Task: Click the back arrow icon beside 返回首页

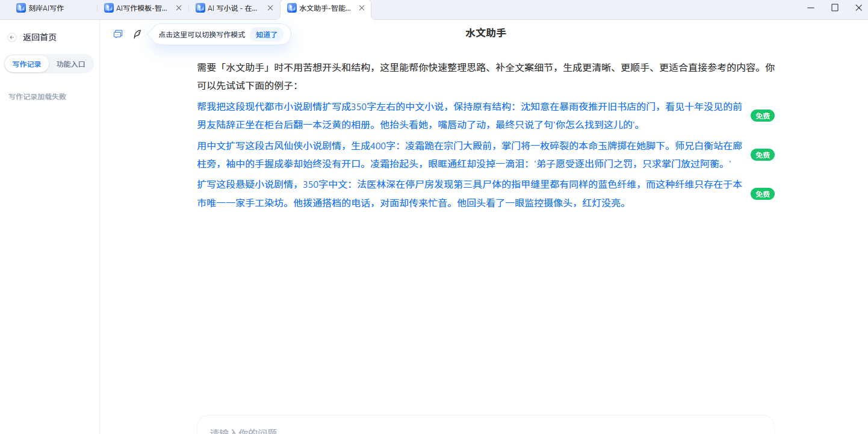Action: point(12,37)
